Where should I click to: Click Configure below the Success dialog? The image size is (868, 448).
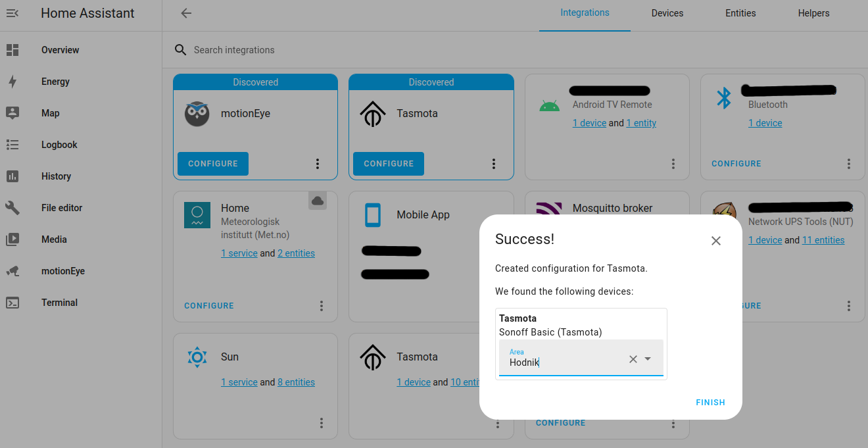coord(561,423)
